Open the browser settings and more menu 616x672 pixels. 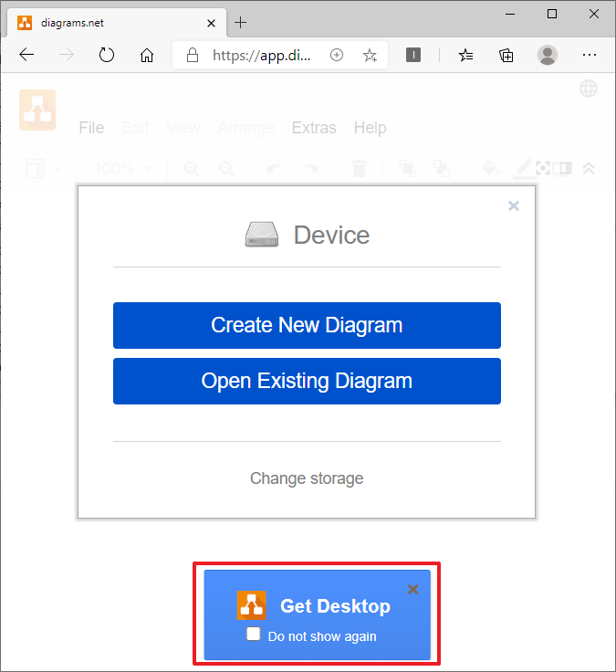pyautogui.click(x=590, y=55)
